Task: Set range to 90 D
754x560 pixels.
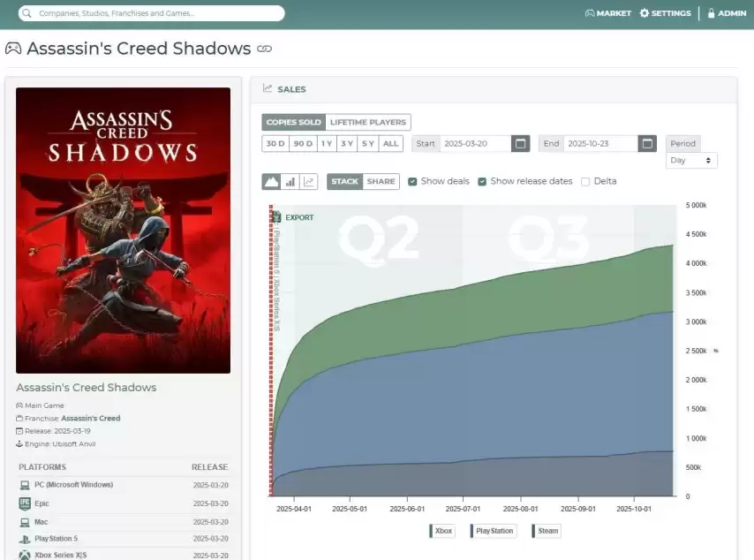Action: [x=303, y=143]
